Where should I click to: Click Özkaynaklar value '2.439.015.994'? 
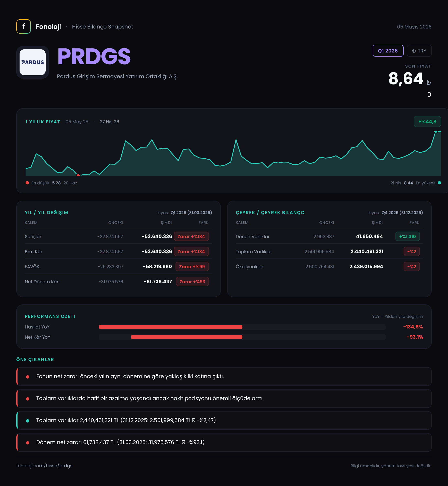point(366,266)
